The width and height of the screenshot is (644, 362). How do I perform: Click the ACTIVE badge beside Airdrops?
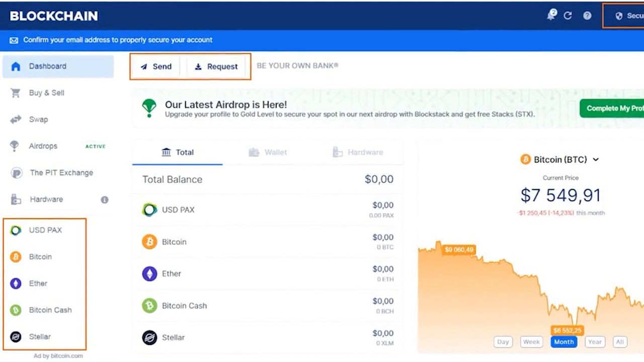point(96,146)
